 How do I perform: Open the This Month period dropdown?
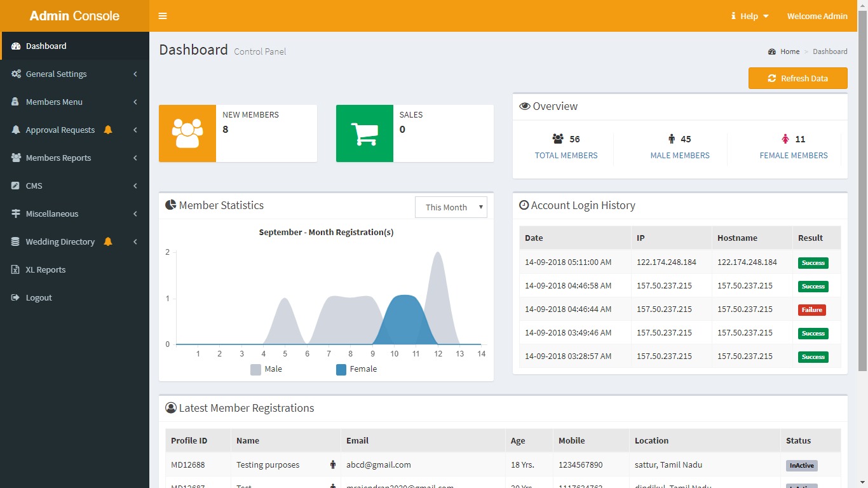point(451,207)
